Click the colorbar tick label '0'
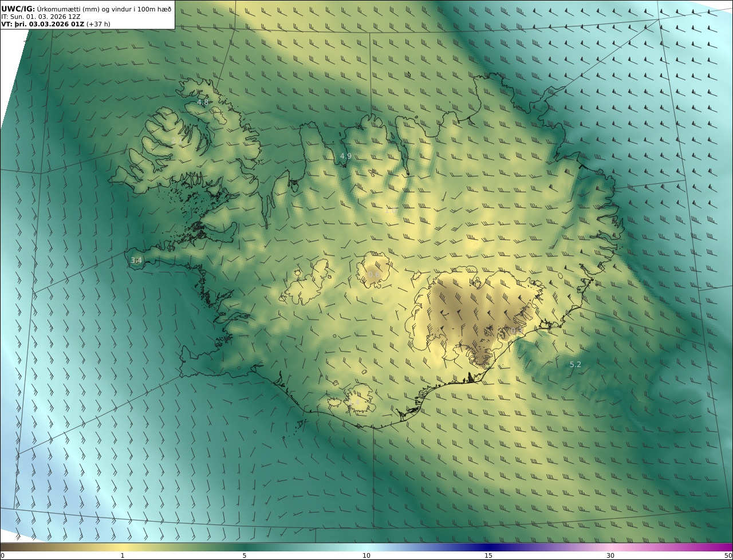This screenshot has width=733, height=560. coord(2,555)
